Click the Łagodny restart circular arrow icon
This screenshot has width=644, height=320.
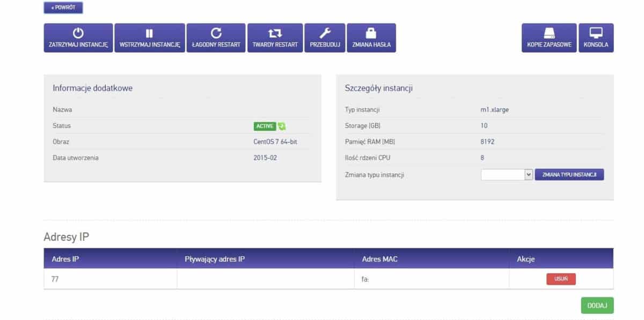216,33
